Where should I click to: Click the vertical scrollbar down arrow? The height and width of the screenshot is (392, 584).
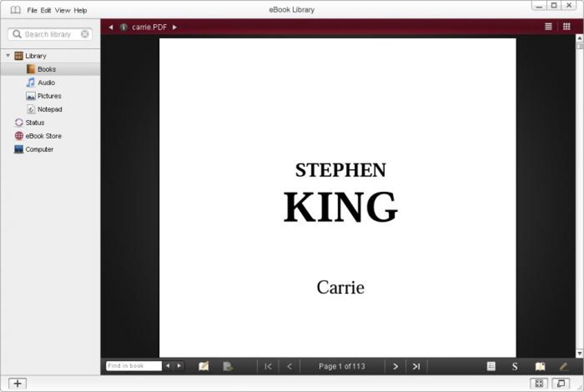pos(579,353)
